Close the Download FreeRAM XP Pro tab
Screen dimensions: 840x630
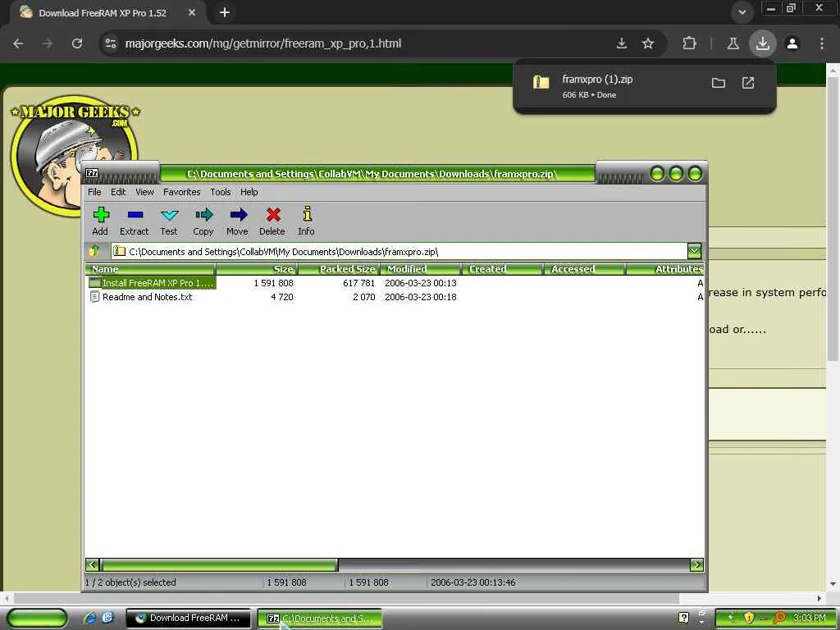click(192, 12)
